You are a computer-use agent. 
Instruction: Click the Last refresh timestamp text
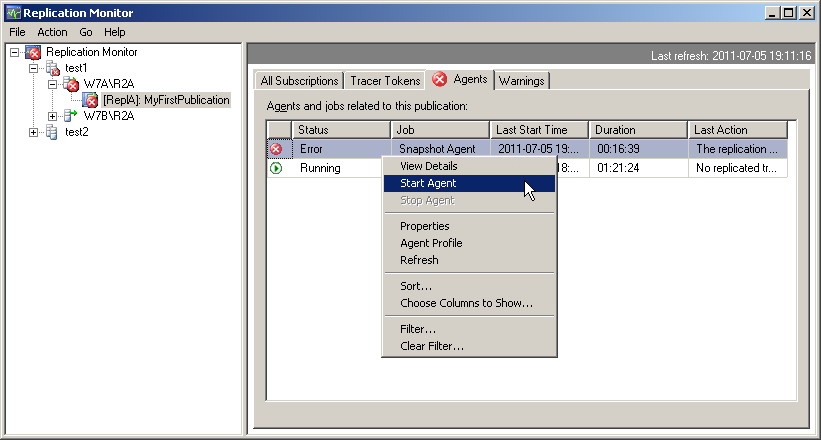point(731,56)
